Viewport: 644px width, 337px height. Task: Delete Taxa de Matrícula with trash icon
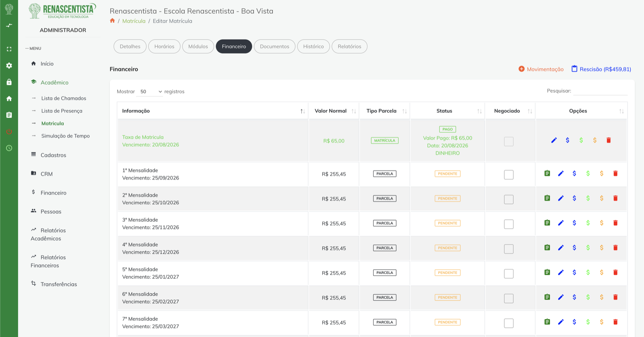click(x=609, y=140)
